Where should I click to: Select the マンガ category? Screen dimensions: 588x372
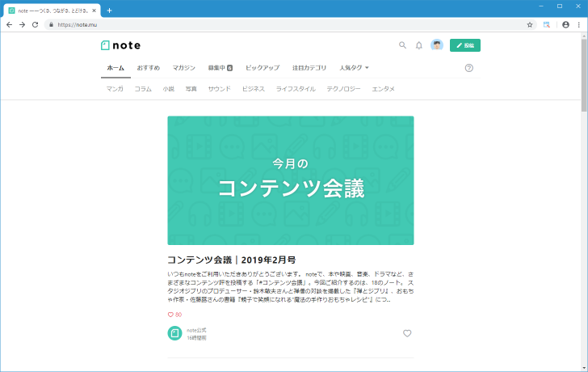pyautogui.click(x=115, y=89)
